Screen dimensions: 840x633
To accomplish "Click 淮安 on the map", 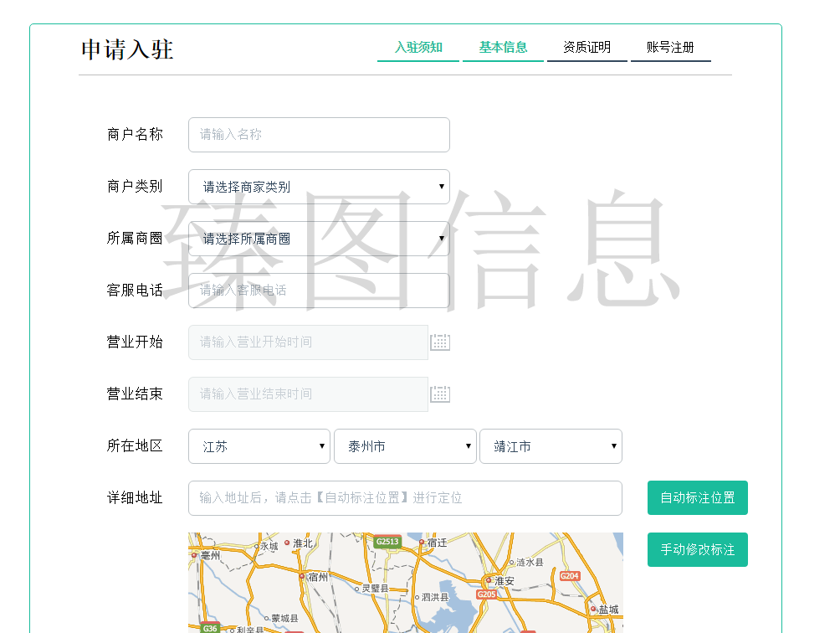I will coord(504,580).
